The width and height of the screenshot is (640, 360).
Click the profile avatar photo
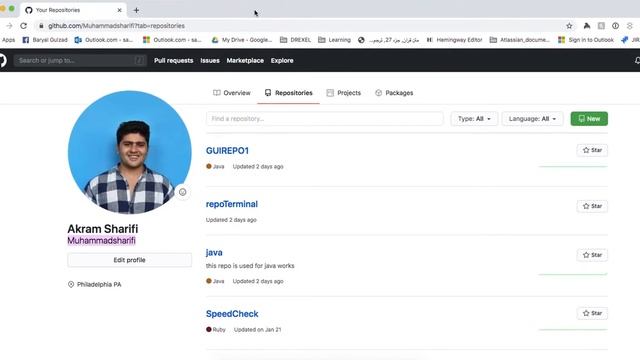(x=129, y=152)
